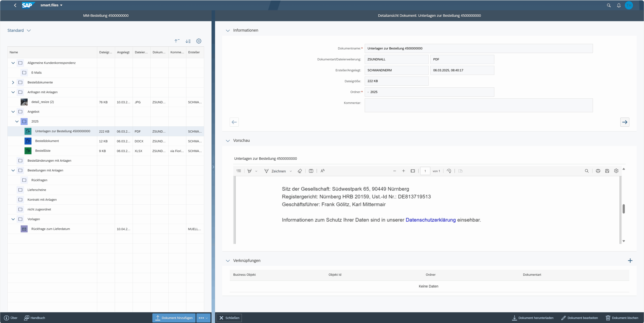
Task: Collapse all tree nodes icon
Action: pos(177,41)
